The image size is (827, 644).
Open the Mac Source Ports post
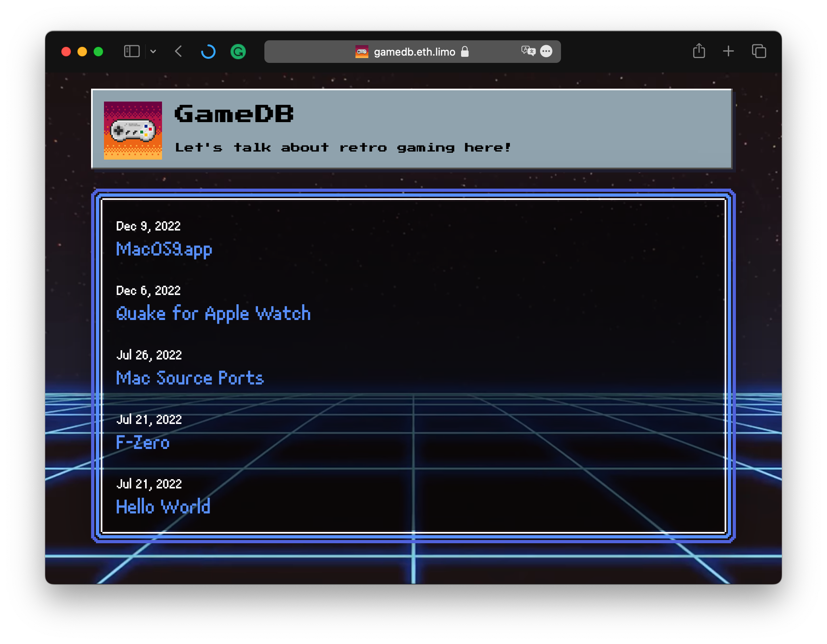point(190,378)
